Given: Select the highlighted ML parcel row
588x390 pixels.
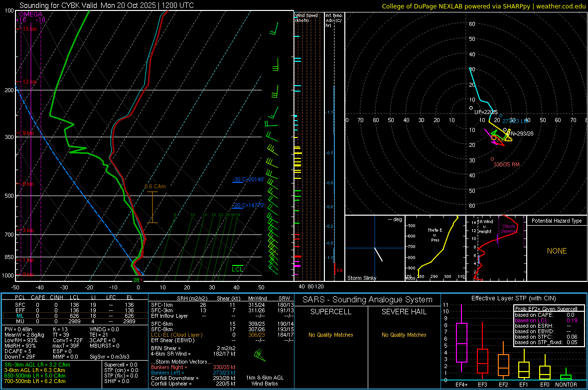Looking at the screenshot, I should click(x=74, y=316).
